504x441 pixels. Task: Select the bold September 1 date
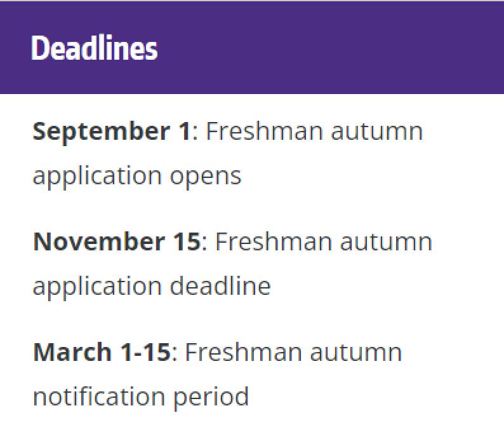pos(111,132)
